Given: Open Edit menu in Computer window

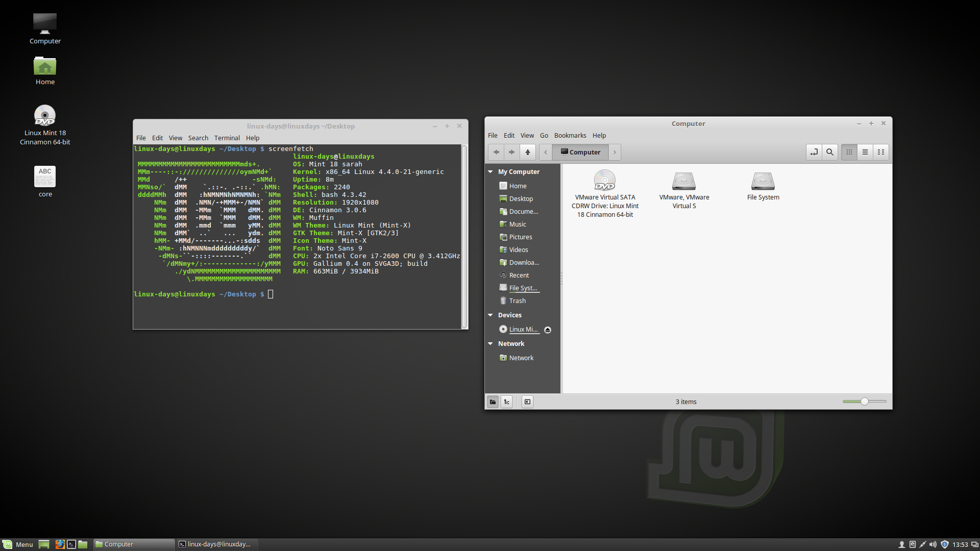Looking at the screenshot, I should (509, 136).
